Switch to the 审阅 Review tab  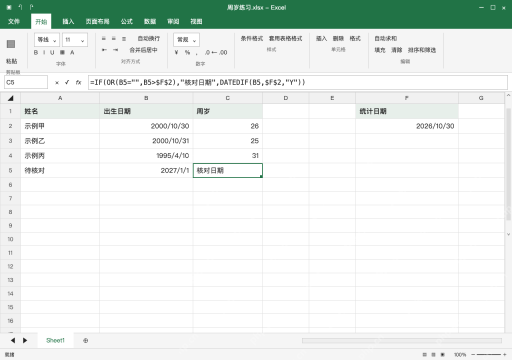[173, 21]
